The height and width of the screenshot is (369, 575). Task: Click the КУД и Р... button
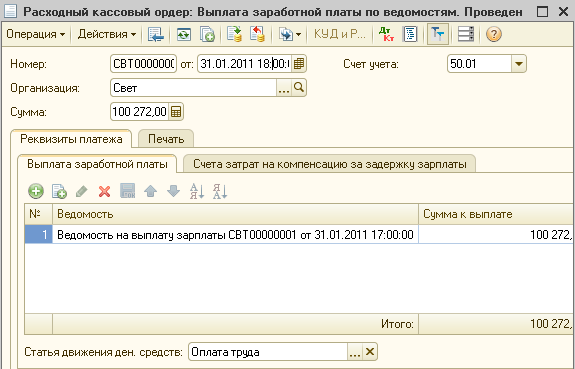coord(340,34)
